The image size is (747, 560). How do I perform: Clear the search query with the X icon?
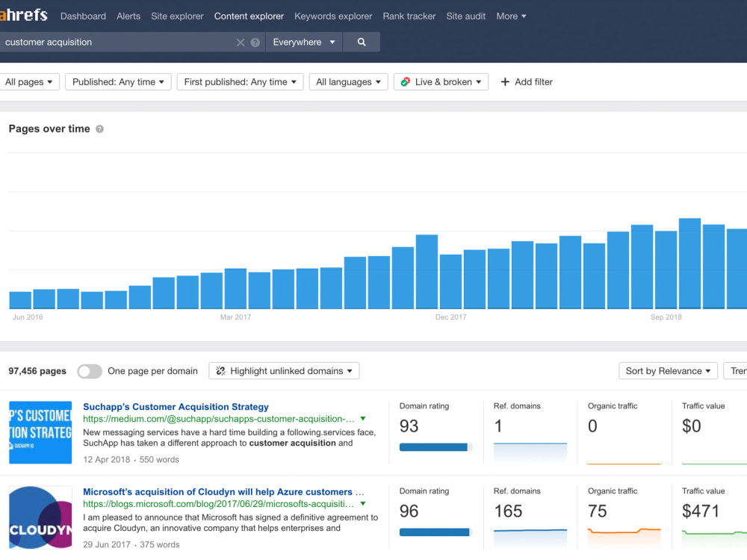coord(241,43)
